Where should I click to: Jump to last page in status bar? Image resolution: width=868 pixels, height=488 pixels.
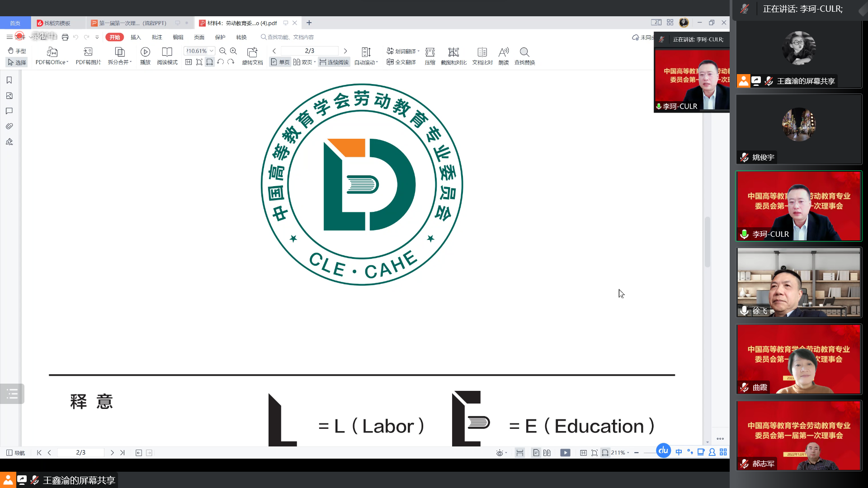click(x=123, y=453)
